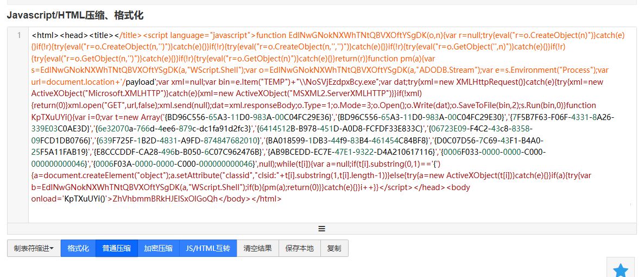
Task: Click the editor resize handle bar icon
Action: [x=322, y=229]
